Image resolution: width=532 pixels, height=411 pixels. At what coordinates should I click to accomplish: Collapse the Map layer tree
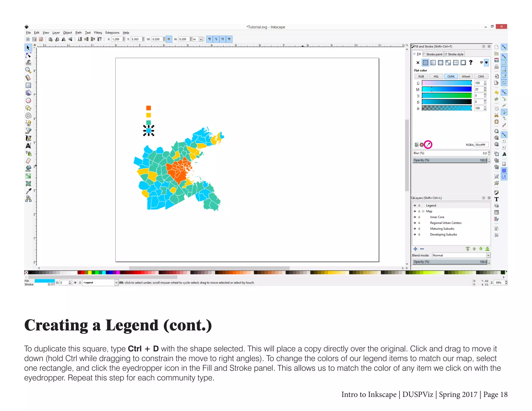[x=423, y=211]
